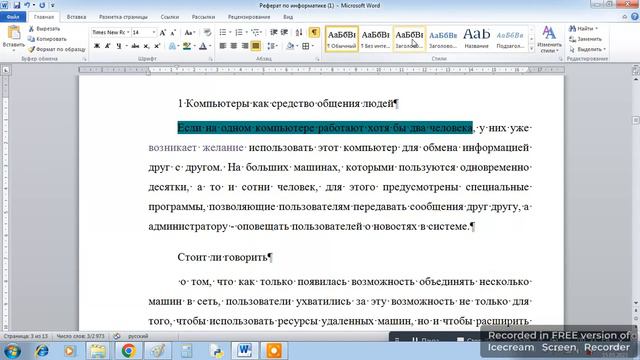The width and height of the screenshot is (640, 360).
Task: Activate Format Painter (Формат по образцу)
Action: [x=57, y=49]
